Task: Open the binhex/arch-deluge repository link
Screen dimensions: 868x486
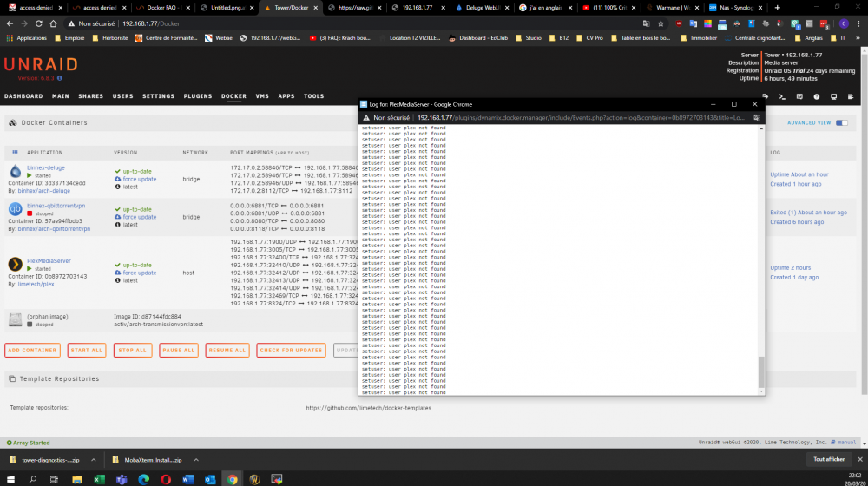Action: point(43,191)
